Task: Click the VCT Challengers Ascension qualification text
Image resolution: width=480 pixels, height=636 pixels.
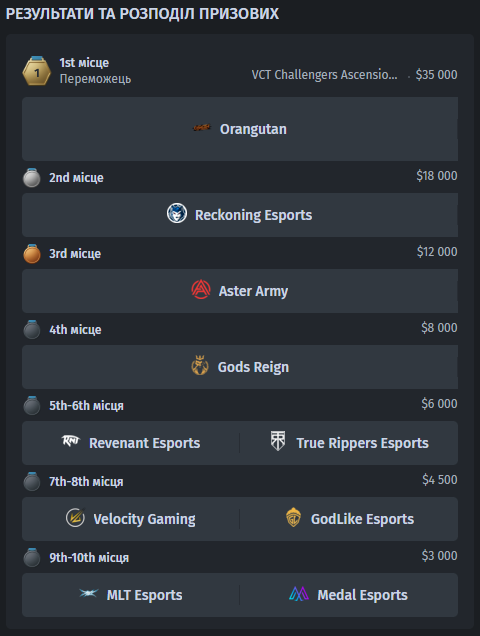Action: [325, 75]
